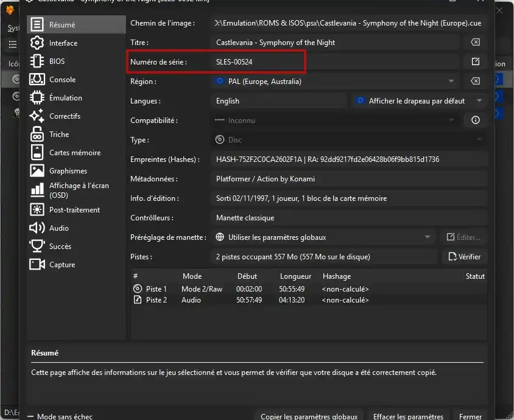Open the Interface settings page
Image resolution: width=514 pixels, height=420 pixels.
[x=76, y=43]
